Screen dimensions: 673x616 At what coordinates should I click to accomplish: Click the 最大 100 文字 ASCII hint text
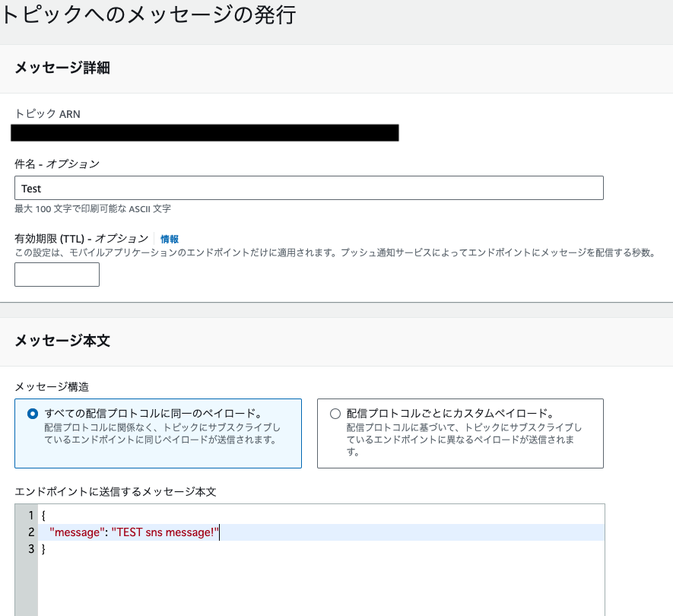[x=93, y=209]
